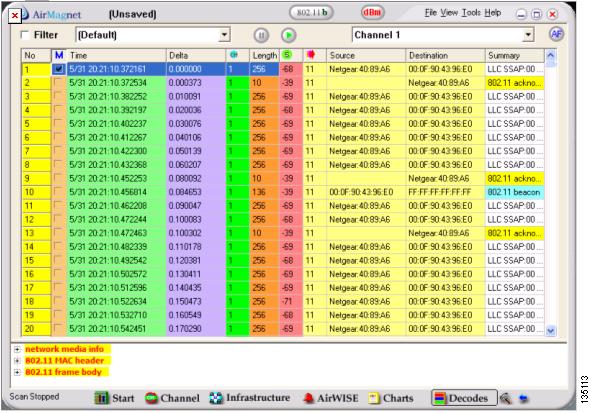Check the mark box for packet 13
591x413 pixels.
click(x=59, y=233)
